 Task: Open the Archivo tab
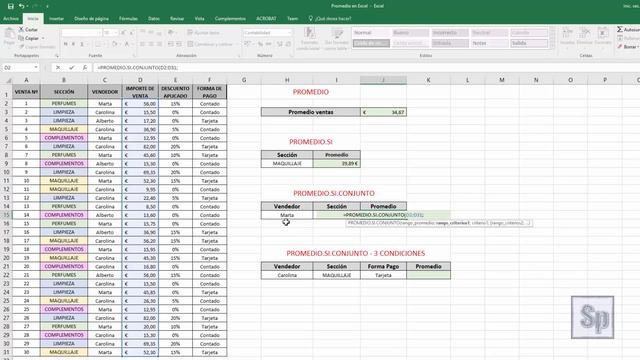(11, 18)
